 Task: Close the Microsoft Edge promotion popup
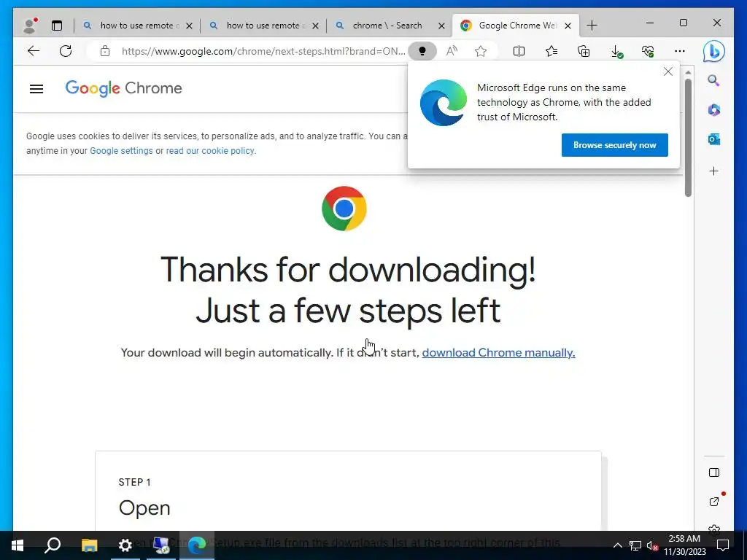pyautogui.click(x=668, y=71)
